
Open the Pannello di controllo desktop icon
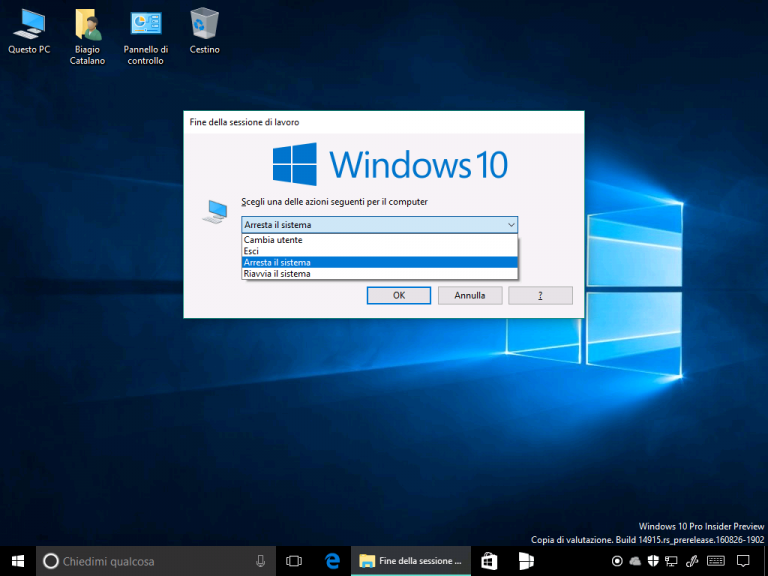point(145,36)
